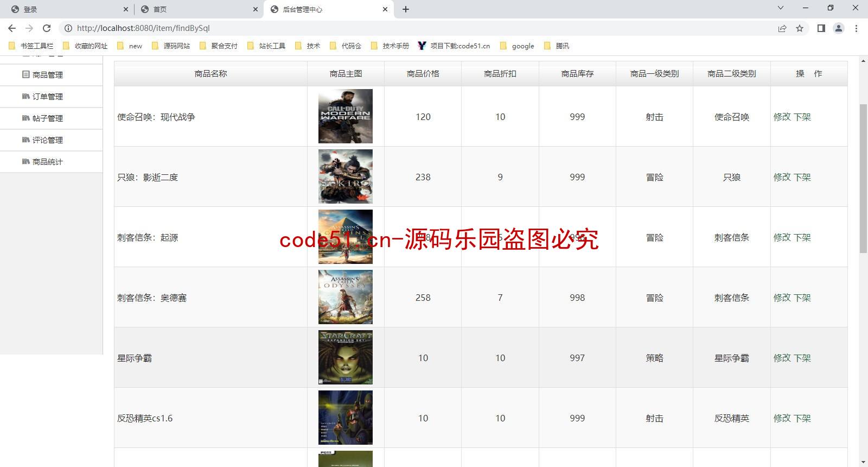Click the 商品名称 column header
Viewport: 868px width, 467px height.
pos(210,74)
